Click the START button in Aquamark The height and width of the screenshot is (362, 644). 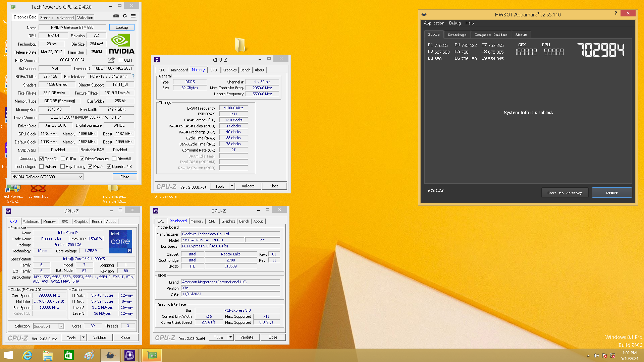tap(612, 193)
